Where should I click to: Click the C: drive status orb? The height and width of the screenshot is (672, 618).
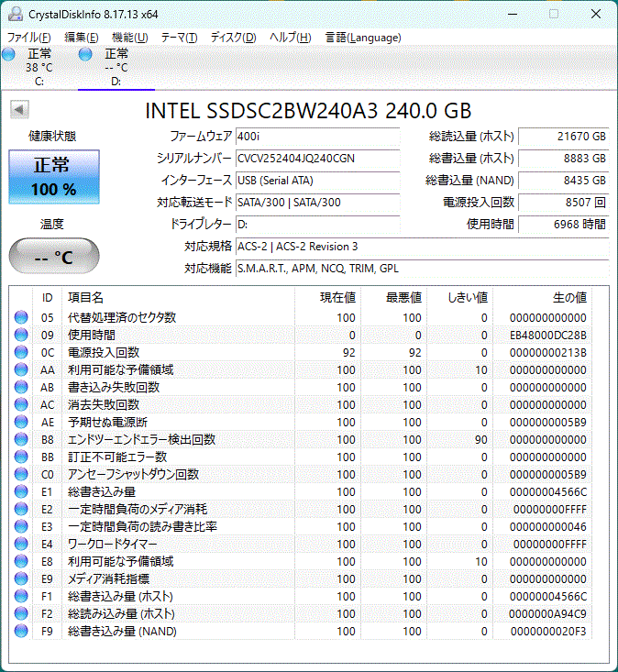click(x=9, y=55)
